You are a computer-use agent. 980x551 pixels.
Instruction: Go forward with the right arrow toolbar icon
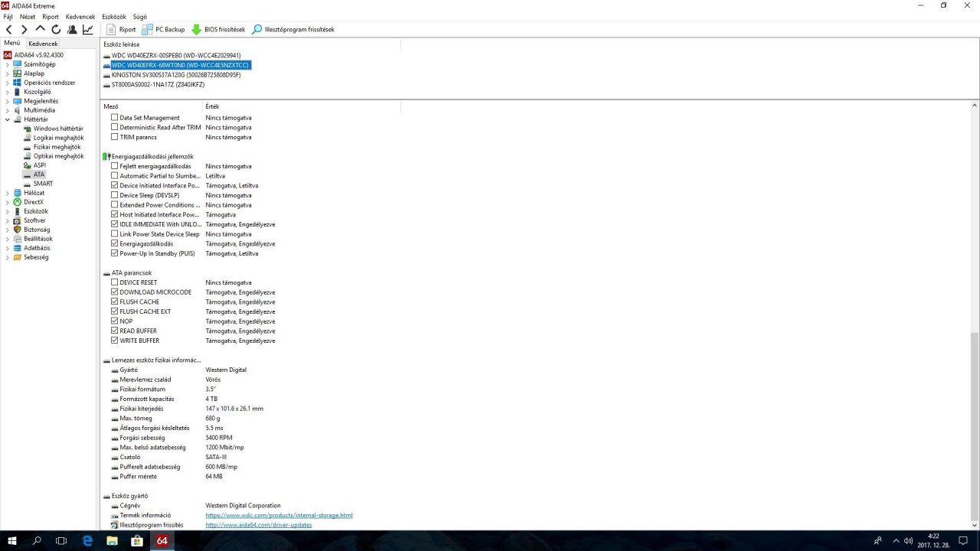coord(24,29)
